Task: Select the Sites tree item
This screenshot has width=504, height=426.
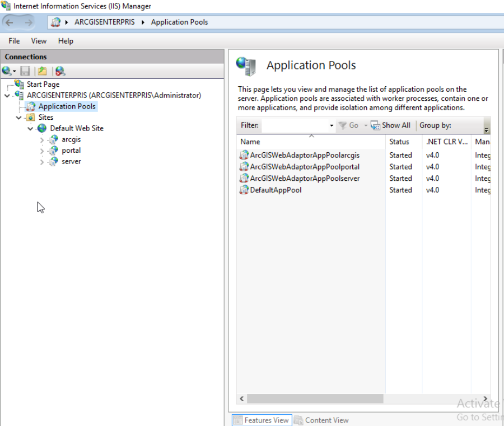Action: tap(46, 117)
